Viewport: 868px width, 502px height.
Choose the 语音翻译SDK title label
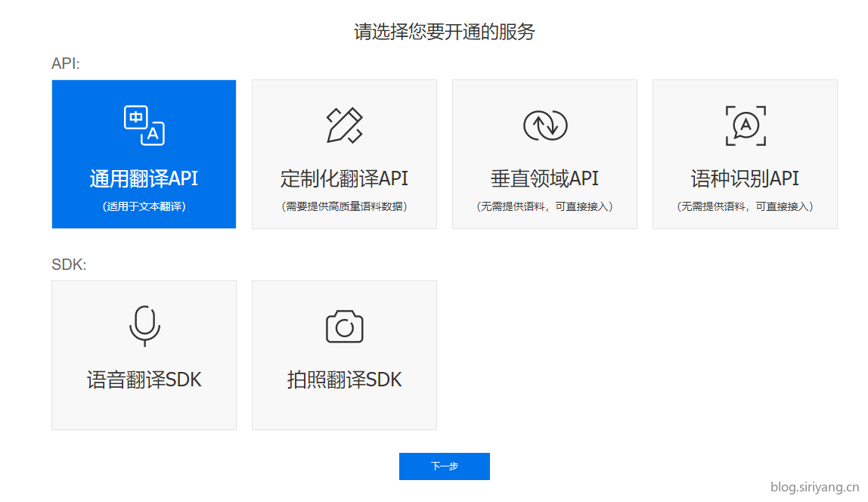click(x=144, y=380)
